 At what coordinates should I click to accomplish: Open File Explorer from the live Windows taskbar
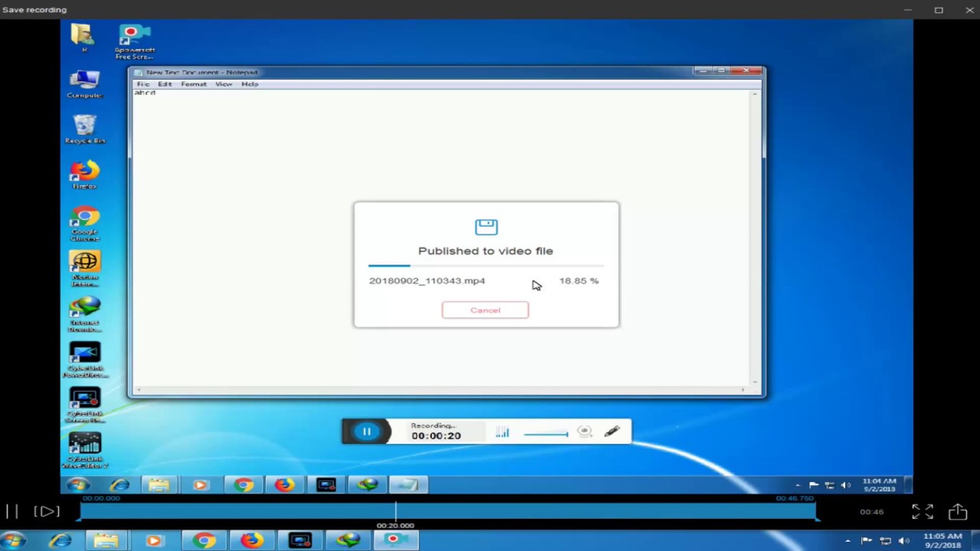pyautogui.click(x=106, y=540)
